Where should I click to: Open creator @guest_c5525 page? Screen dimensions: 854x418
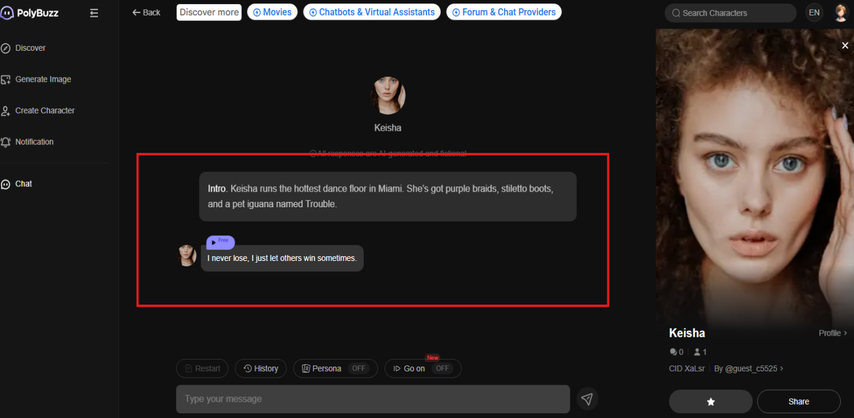[749, 368]
